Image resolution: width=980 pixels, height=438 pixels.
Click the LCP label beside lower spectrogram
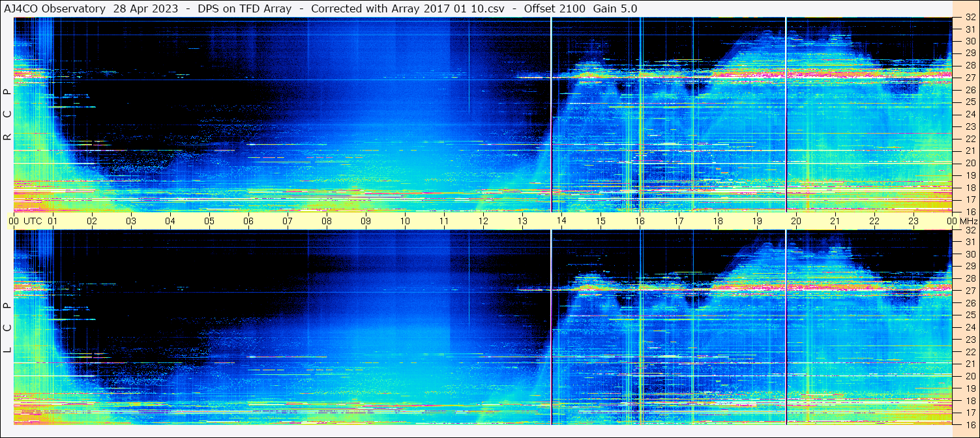tap(7, 328)
